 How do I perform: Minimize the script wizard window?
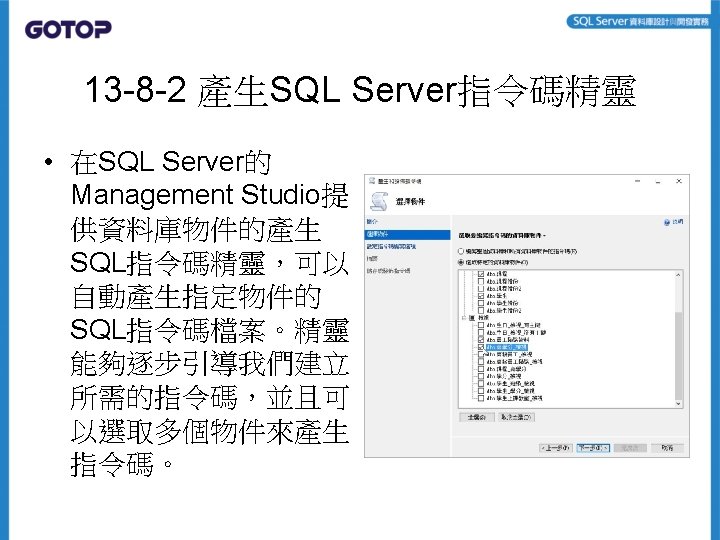click(637, 181)
